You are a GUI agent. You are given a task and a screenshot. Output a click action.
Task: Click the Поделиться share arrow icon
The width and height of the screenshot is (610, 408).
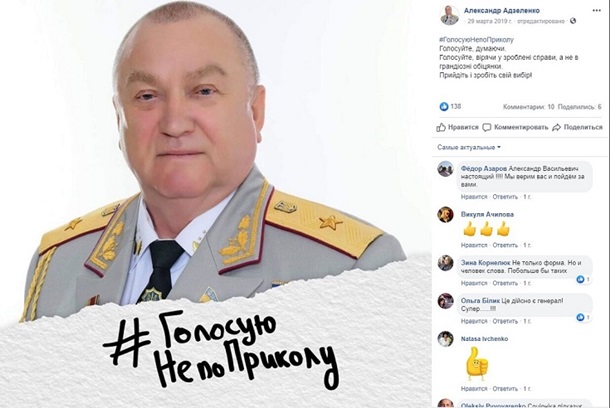coord(556,127)
